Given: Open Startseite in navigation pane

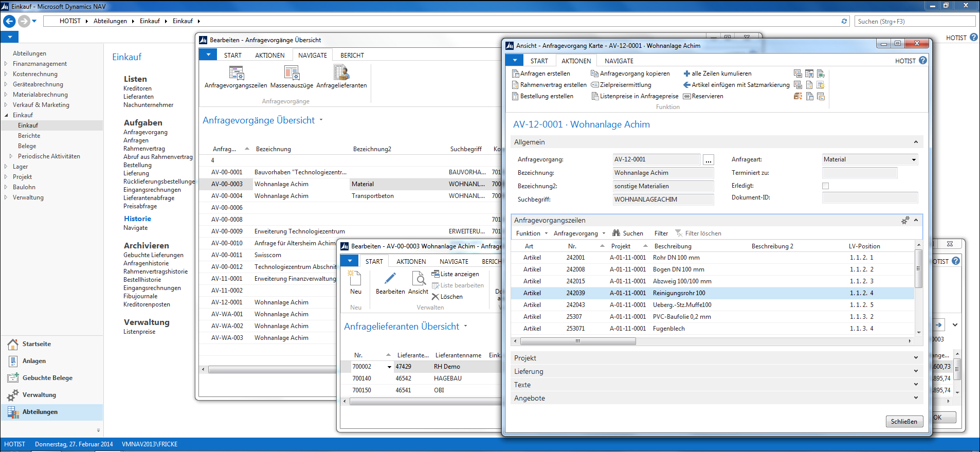Looking at the screenshot, I should tap(37, 344).
